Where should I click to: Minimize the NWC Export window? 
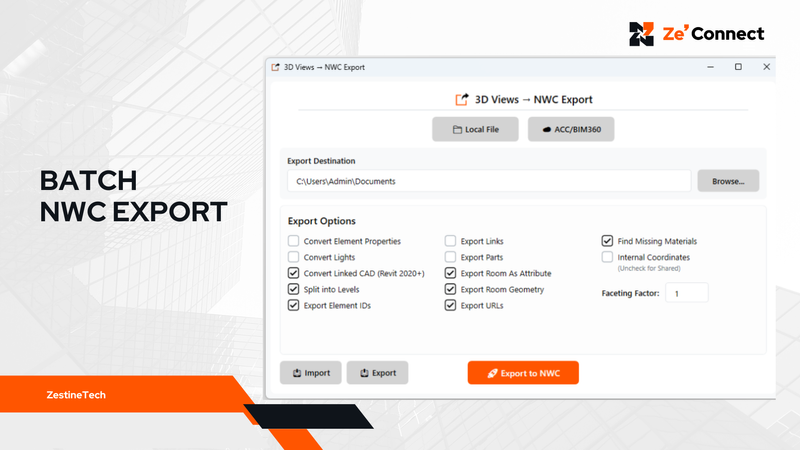pos(710,67)
